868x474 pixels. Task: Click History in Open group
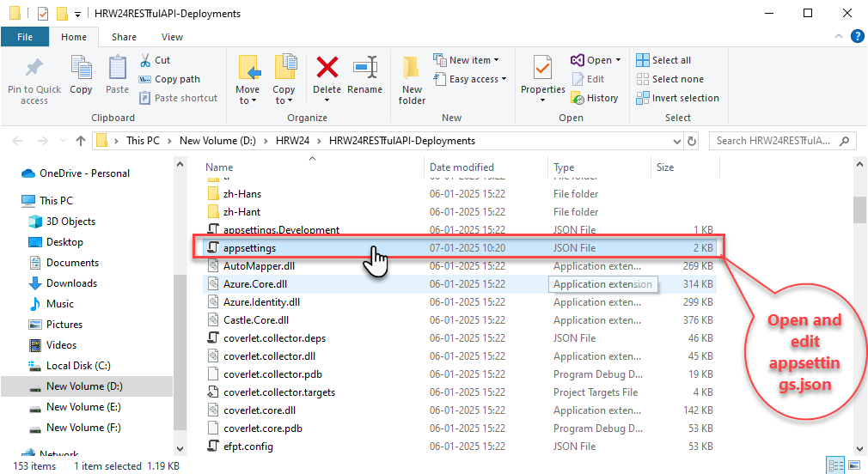coord(595,98)
